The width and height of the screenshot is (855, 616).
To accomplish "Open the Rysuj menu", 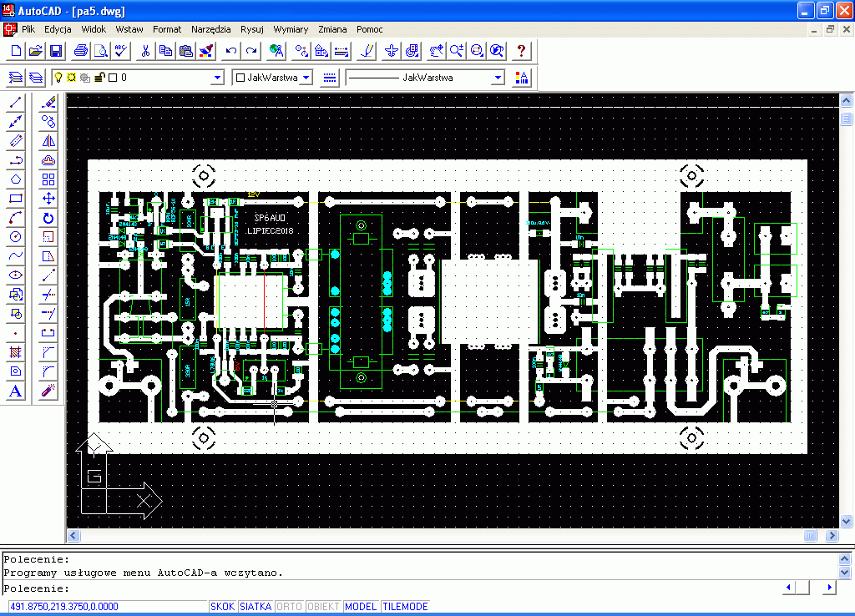I will coord(251,29).
